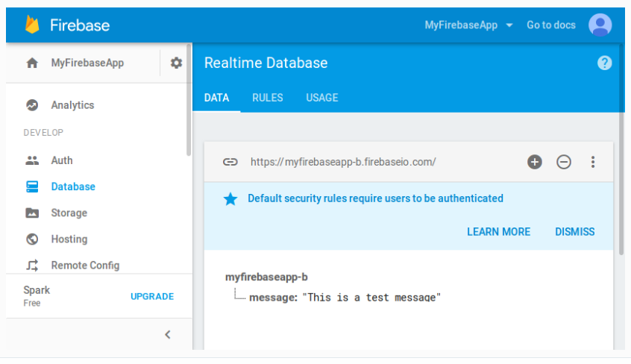Open the three-dot overflow menu
631x364 pixels.
click(593, 162)
